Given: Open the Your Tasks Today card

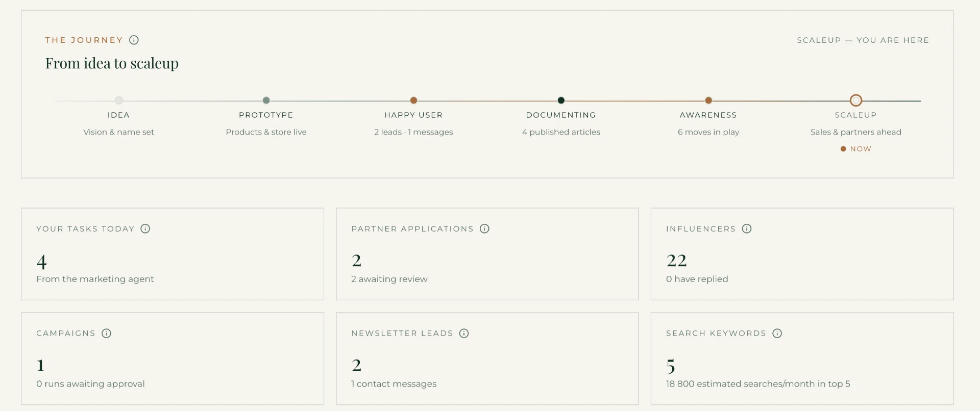Looking at the screenshot, I should pyautogui.click(x=173, y=254).
